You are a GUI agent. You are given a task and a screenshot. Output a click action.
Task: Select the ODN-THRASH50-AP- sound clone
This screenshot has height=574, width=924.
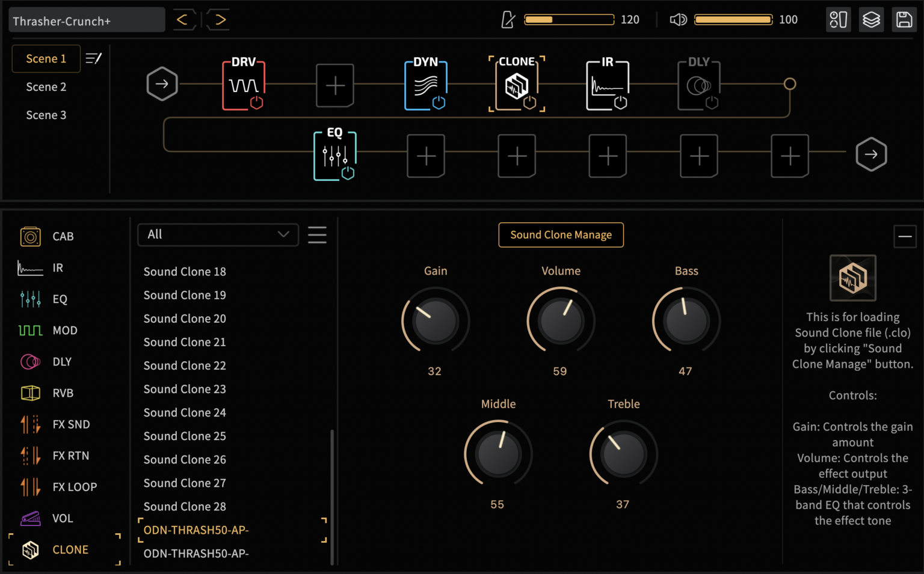point(195,530)
